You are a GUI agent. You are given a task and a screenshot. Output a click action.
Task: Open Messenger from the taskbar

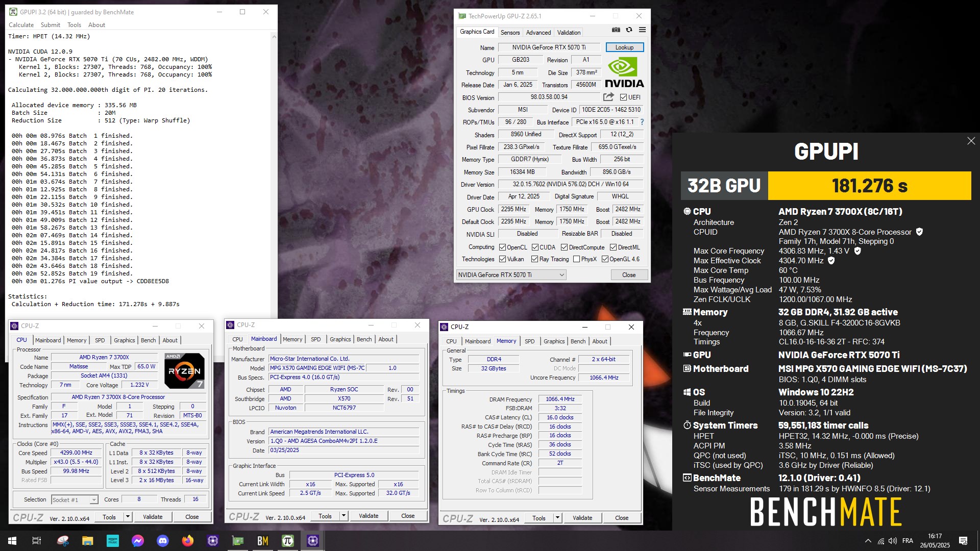[138, 541]
